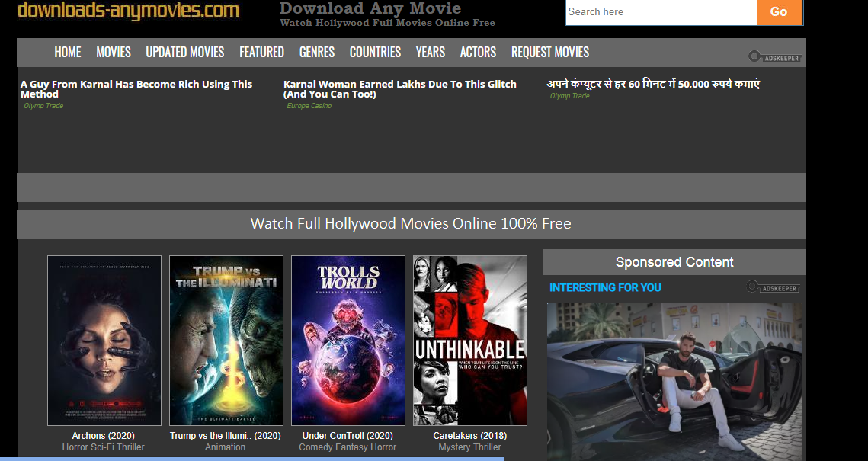Click the INTERESTING FOR YOU heading
This screenshot has height=461, width=868.
[x=605, y=287]
